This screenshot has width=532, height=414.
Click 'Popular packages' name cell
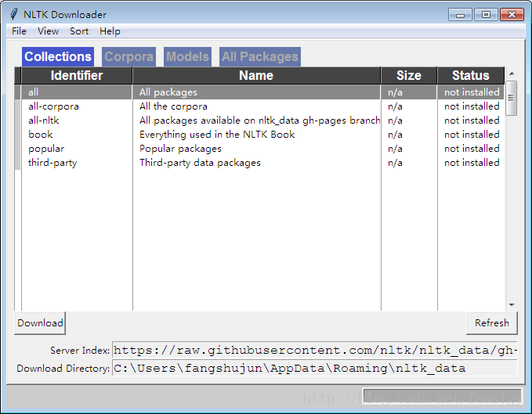point(180,149)
